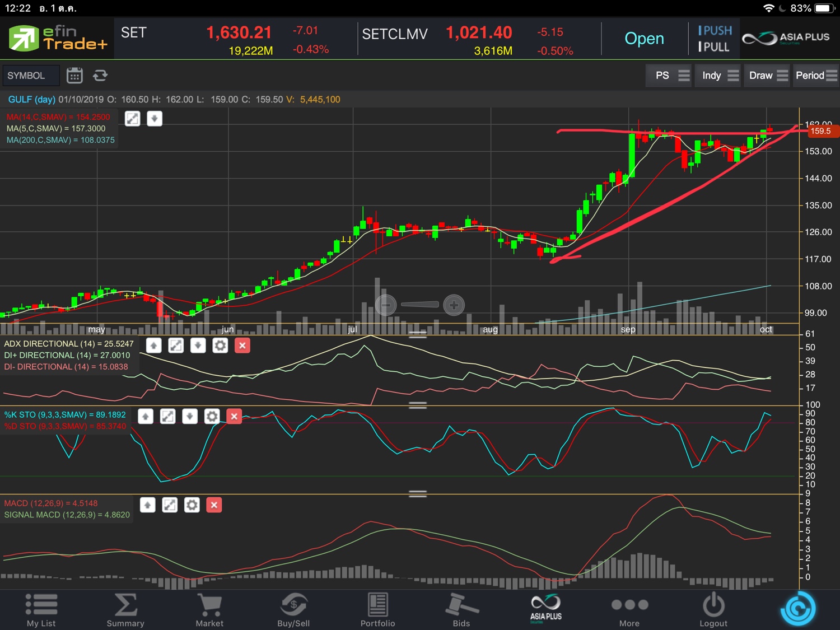Maximize the Stochastic panel
This screenshot has height=630, width=840.
coord(167,416)
